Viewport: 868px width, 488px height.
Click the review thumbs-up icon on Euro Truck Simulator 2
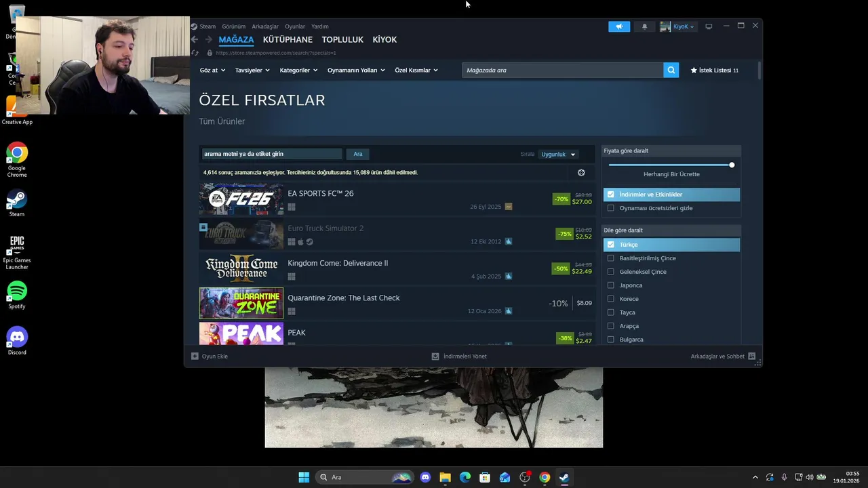coord(509,241)
